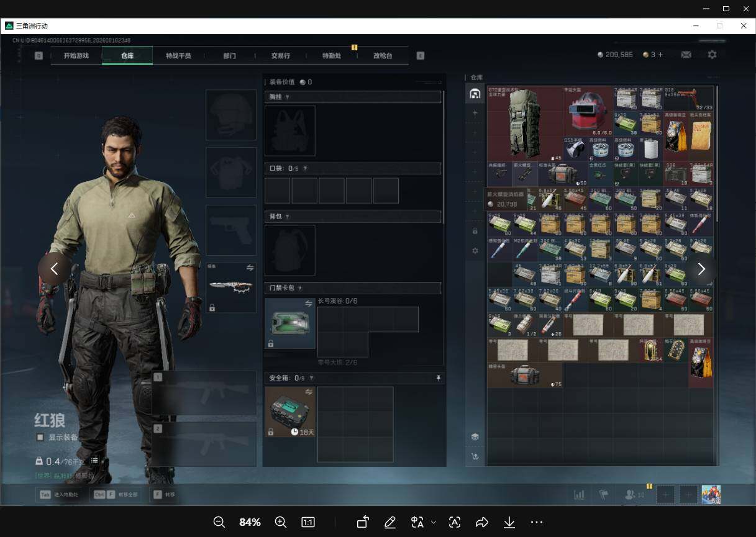Set photo viewer to 1:1 actual size

[x=307, y=522]
